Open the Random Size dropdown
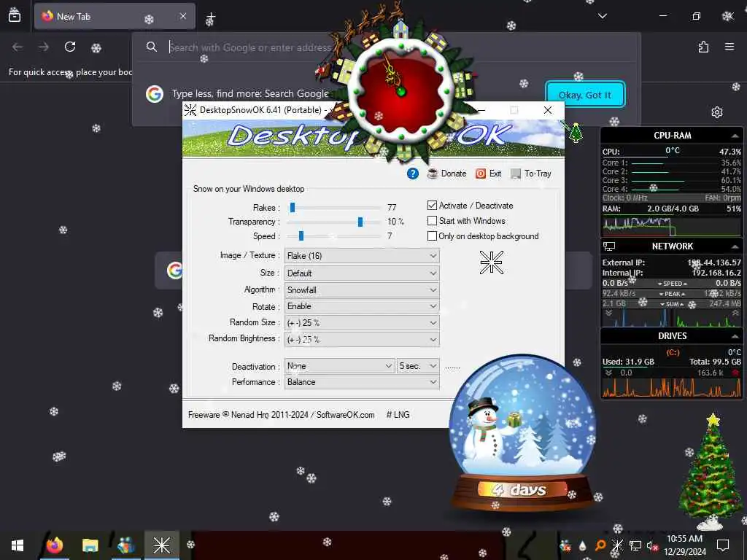This screenshot has width=747, height=560. click(362, 323)
